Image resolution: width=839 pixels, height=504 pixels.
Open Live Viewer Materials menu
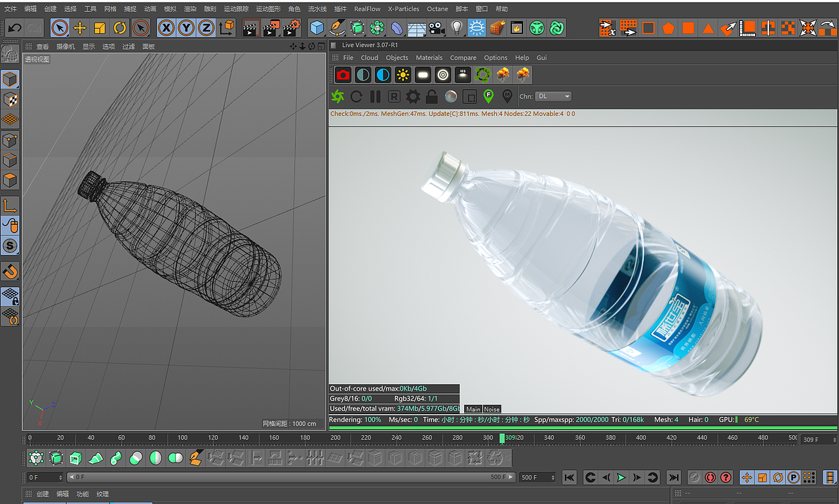coord(429,58)
